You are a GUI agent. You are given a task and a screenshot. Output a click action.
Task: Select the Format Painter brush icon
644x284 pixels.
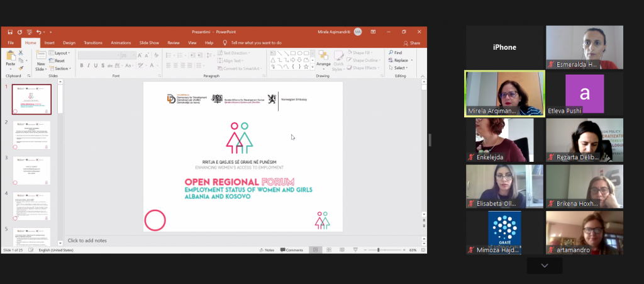[x=21, y=68]
